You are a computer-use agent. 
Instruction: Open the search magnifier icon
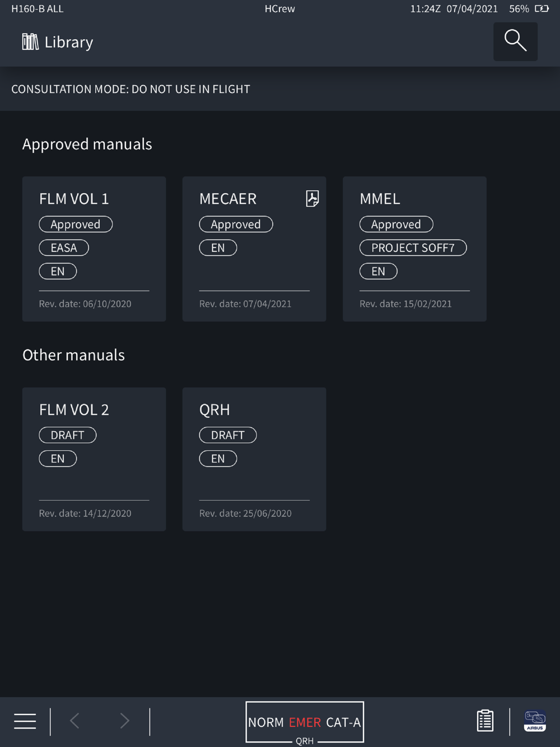pyautogui.click(x=515, y=41)
